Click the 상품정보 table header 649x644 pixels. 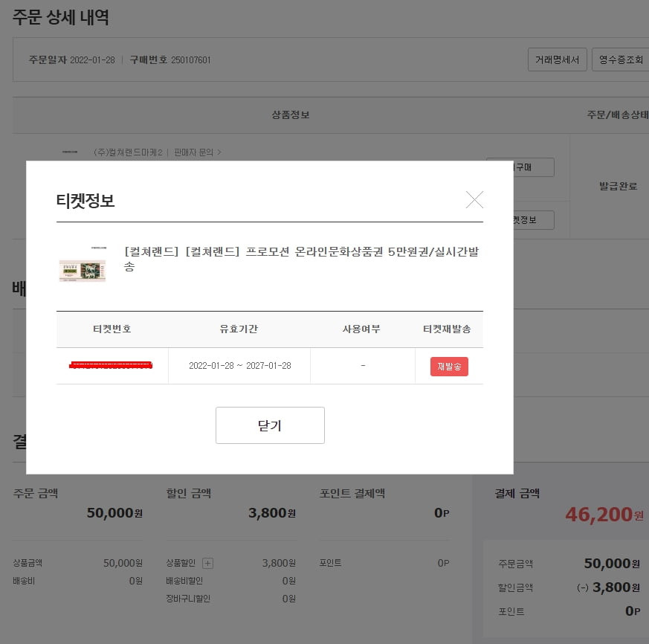[x=291, y=115]
